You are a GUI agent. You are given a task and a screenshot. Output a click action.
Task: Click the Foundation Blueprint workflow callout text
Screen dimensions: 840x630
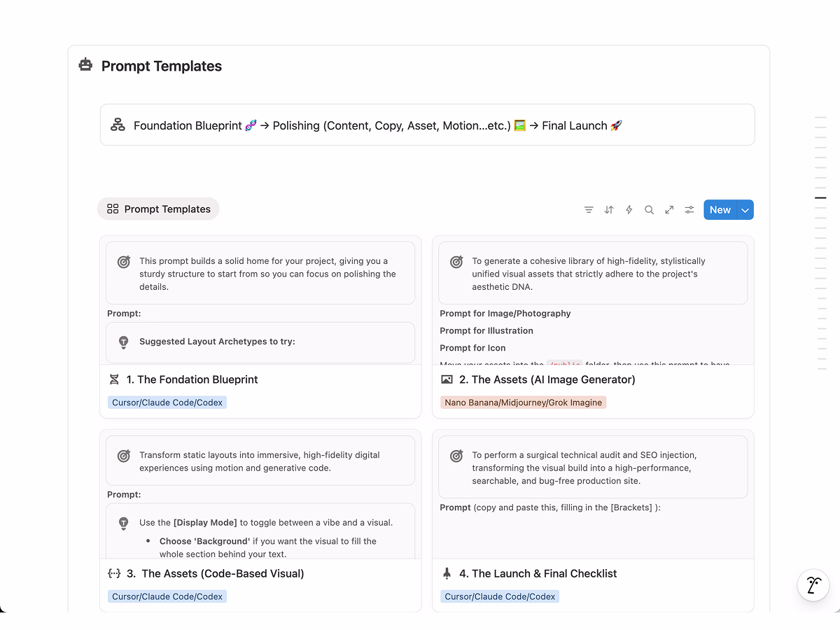(378, 125)
